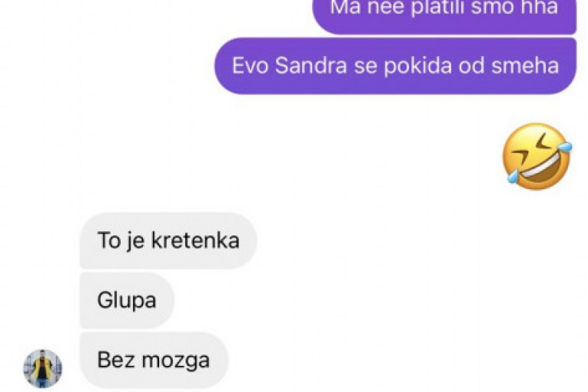Open the sender's profile avatar
Viewport: 588px width, 392px height.
43,369
